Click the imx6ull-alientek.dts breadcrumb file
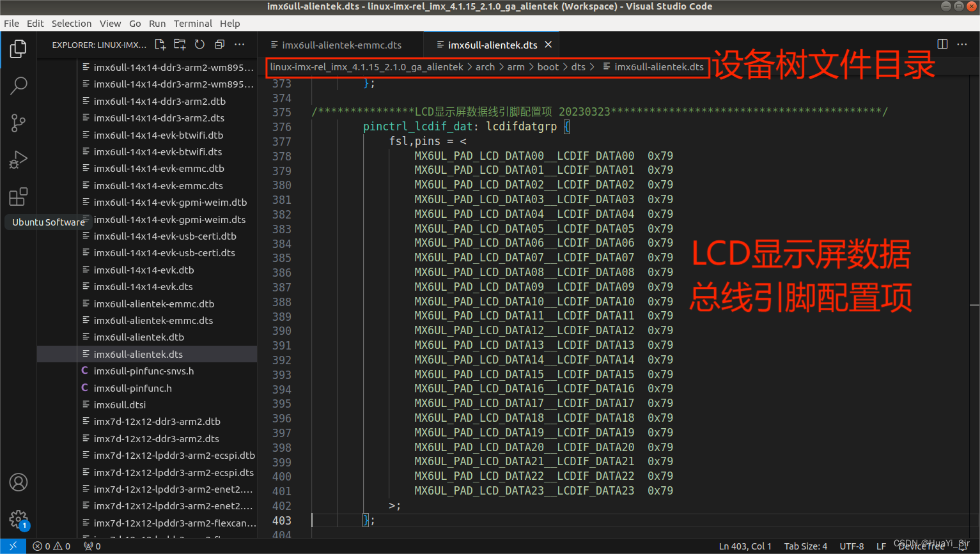 [x=653, y=67]
